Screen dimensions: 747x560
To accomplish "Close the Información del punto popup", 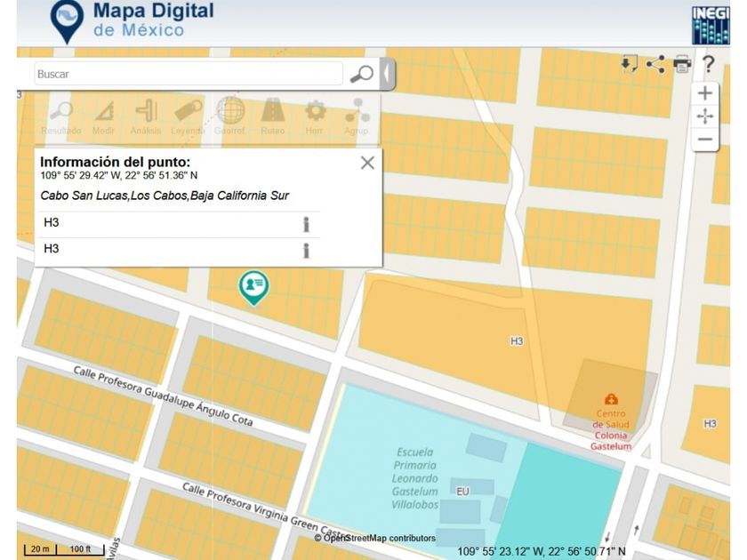I will (x=367, y=163).
